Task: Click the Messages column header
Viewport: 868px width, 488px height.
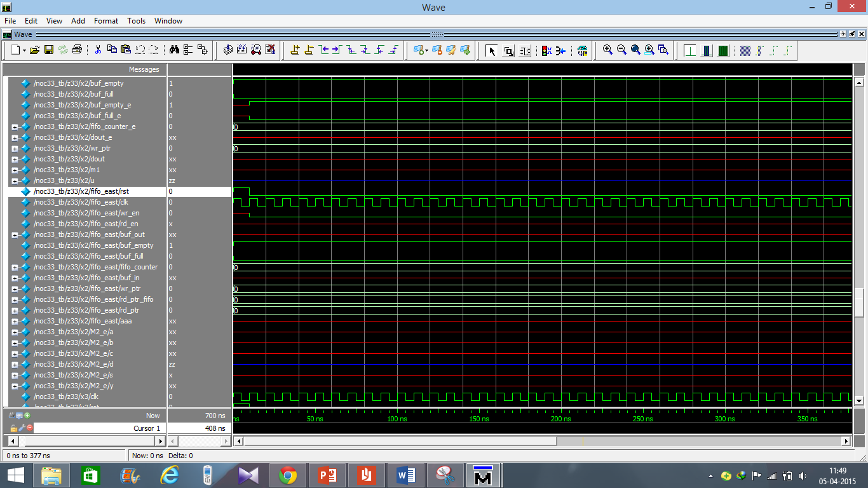Action: pos(144,69)
